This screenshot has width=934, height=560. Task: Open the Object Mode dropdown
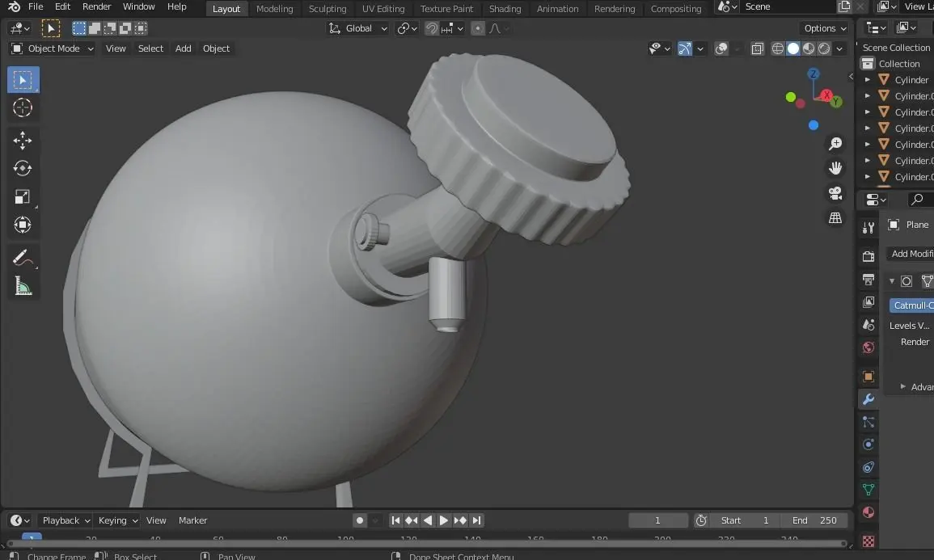coord(53,48)
